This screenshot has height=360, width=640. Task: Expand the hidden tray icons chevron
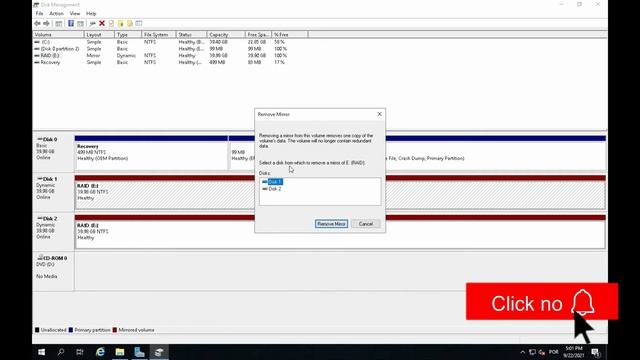tap(522, 352)
